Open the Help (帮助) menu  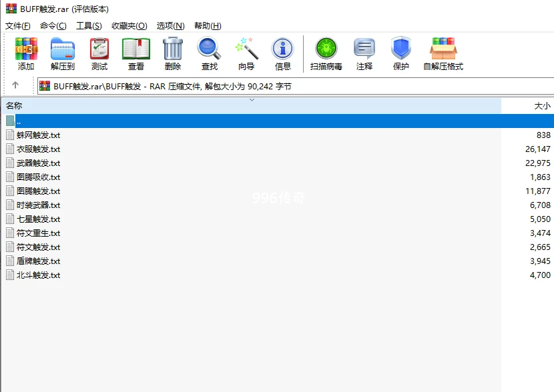(x=208, y=26)
